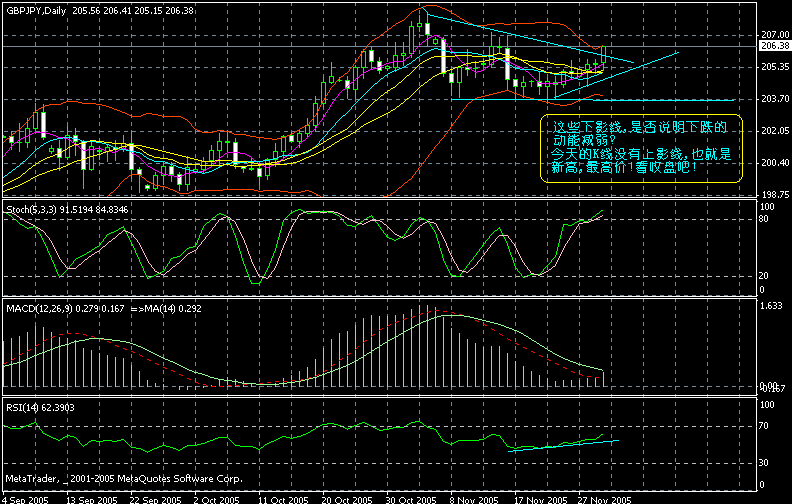Select the current price tag 206.38
The image size is (792, 504).
(775, 46)
